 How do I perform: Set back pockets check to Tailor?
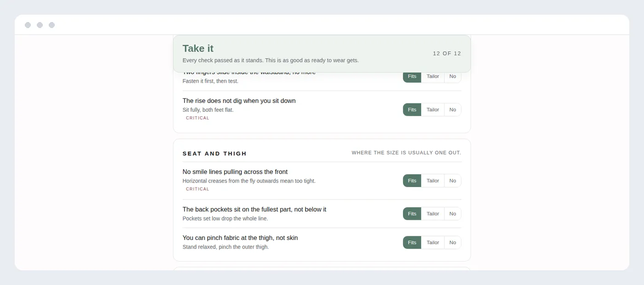pos(433,214)
